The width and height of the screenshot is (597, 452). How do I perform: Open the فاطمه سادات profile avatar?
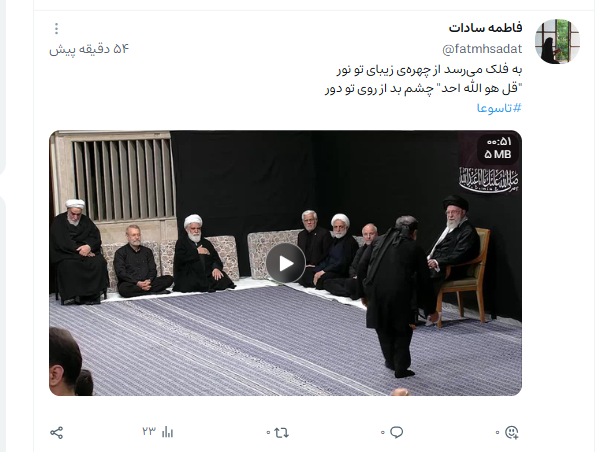point(557,41)
